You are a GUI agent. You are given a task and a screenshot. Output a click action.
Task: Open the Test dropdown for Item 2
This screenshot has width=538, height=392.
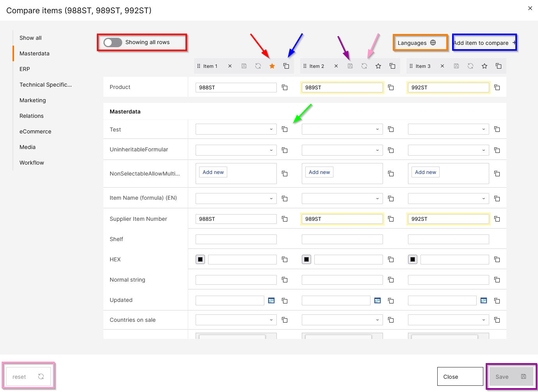(342, 129)
